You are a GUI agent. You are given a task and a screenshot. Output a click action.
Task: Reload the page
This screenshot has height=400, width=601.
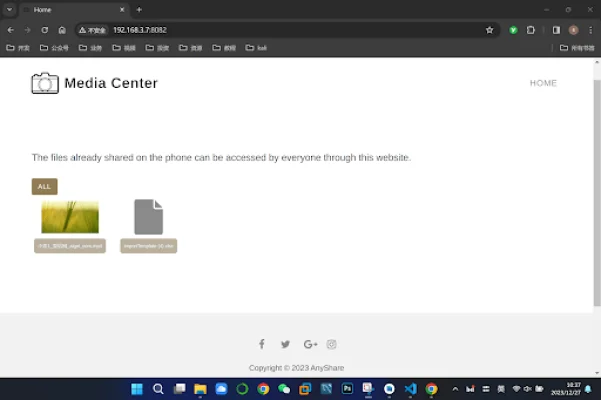pos(44,30)
